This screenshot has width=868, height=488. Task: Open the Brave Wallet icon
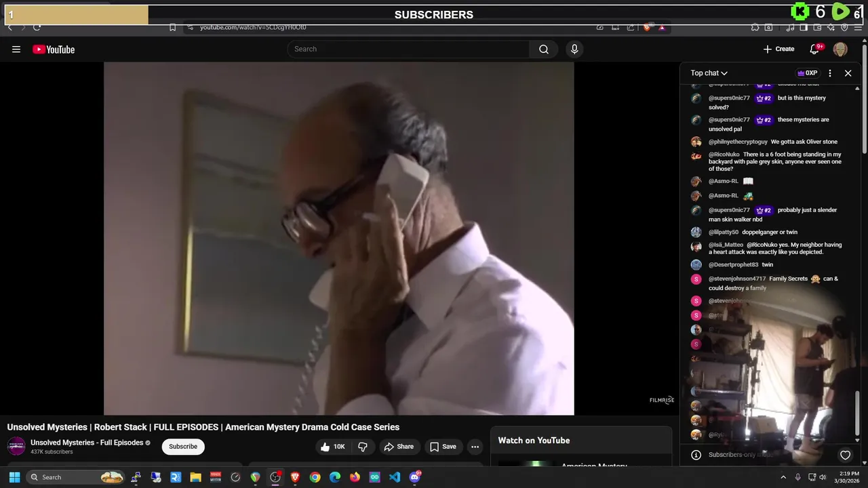point(817,27)
